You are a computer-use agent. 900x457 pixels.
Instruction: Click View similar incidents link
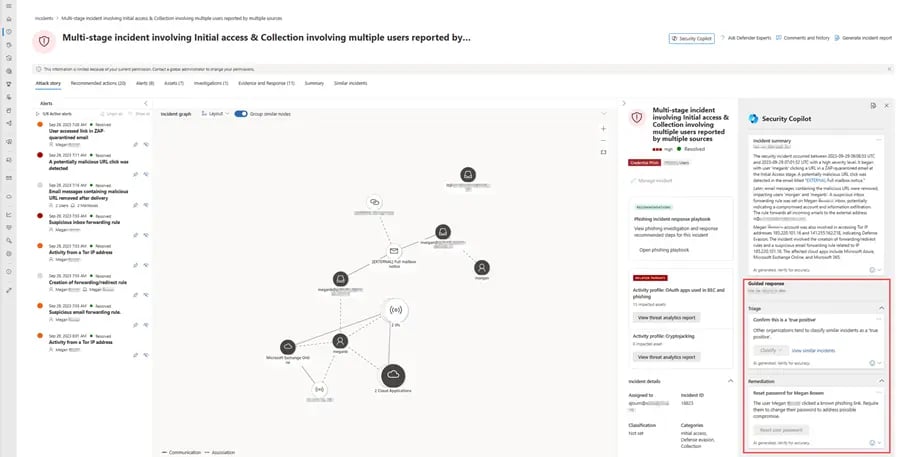(x=811, y=351)
